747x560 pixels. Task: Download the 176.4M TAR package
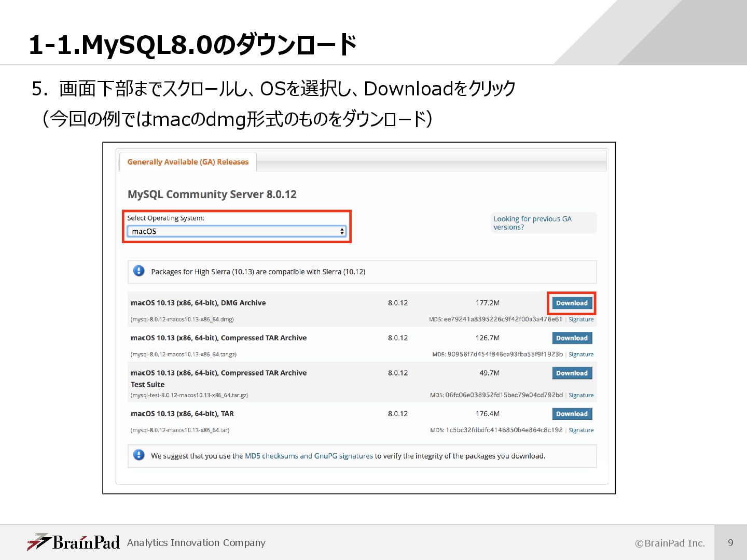coord(572,414)
